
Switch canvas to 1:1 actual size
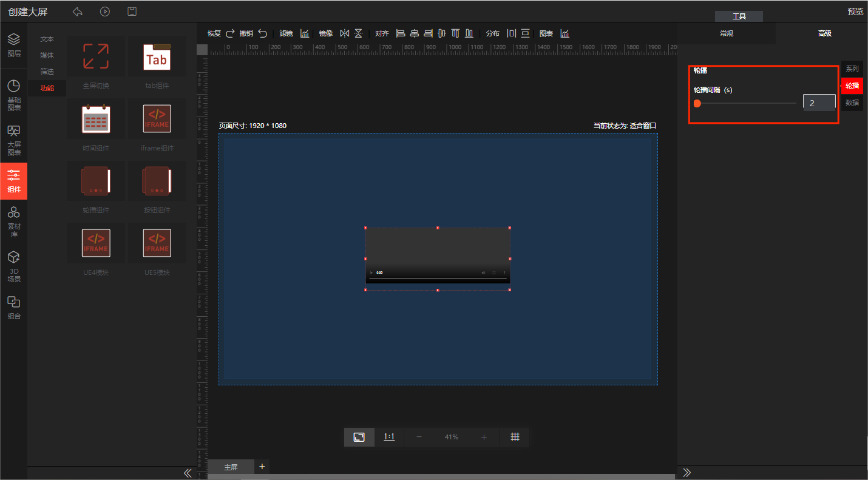click(389, 437)
